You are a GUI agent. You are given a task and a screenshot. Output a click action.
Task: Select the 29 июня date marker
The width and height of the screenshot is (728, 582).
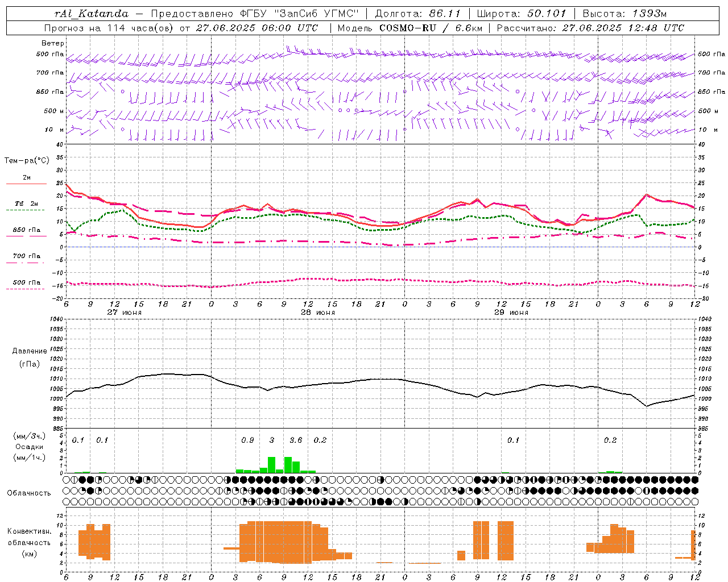[x=511, y=312]
